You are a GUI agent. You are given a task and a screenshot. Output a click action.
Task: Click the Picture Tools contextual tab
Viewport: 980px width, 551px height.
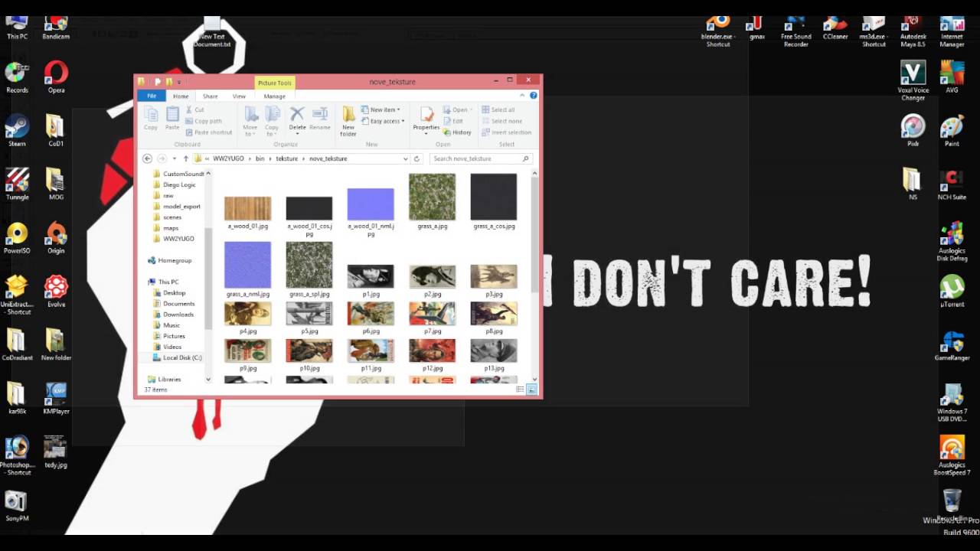pos(274,83)
